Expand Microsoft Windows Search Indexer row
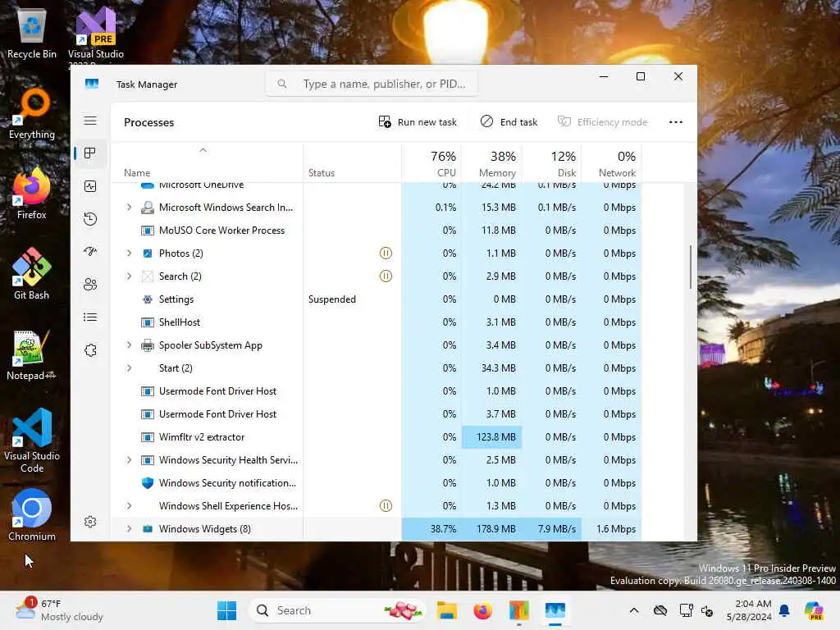840x630 pixels. click(x=129, y=207)
